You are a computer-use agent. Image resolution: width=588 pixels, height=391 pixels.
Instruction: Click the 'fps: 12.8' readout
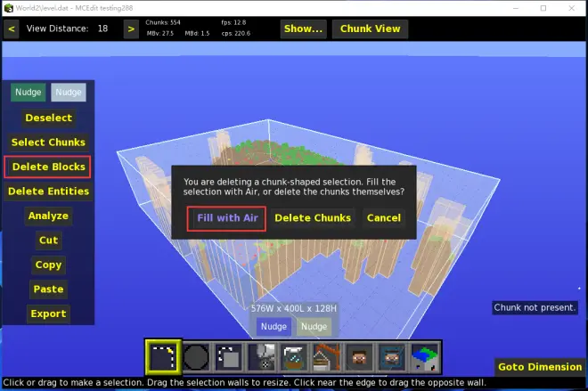pos(233,22)
